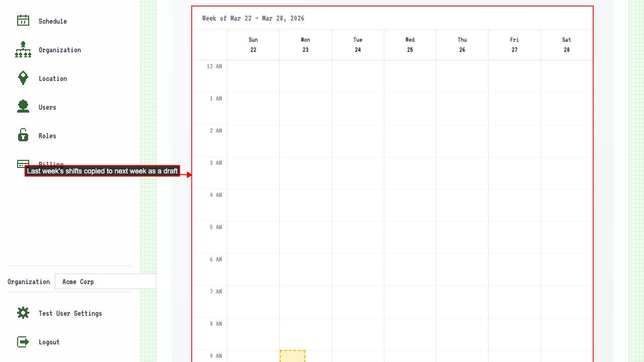This screenshot has width=644, height=362.
Task: Click the Logout door icon
Action: pos(23,341)
